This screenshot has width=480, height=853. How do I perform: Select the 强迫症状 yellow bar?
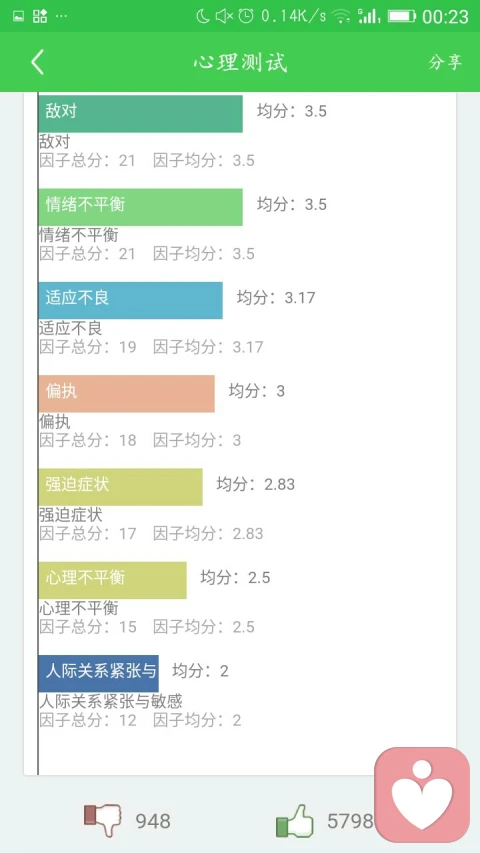coord(120,487)
